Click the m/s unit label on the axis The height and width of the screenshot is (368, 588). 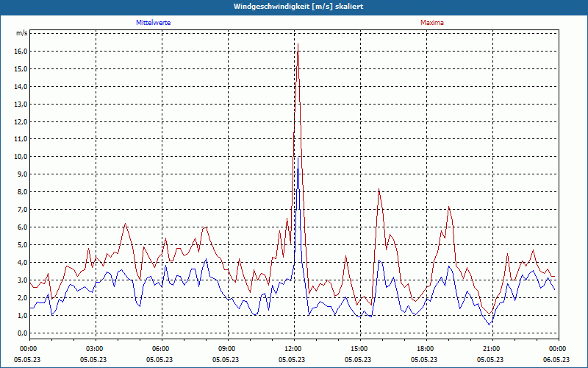tap(21, 33)
